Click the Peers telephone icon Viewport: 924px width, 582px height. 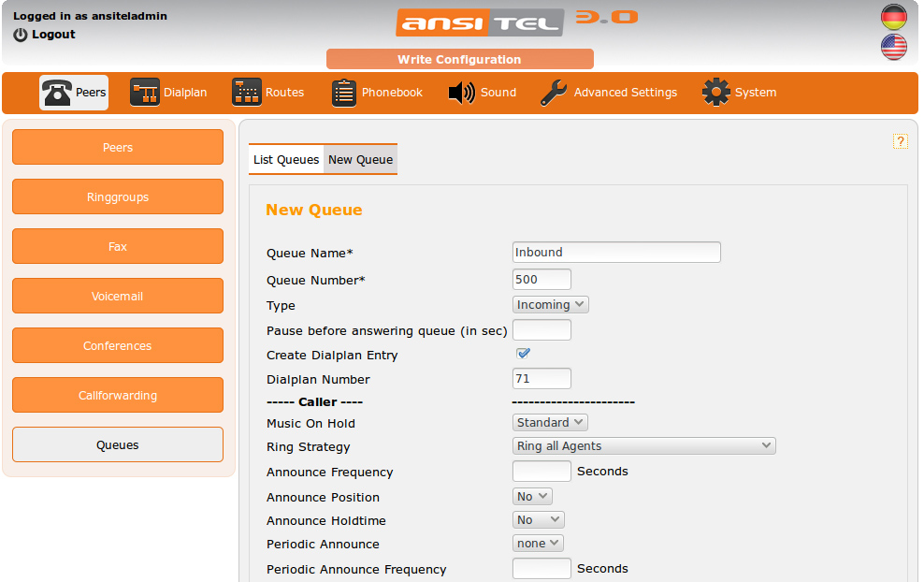pos(58,93)
